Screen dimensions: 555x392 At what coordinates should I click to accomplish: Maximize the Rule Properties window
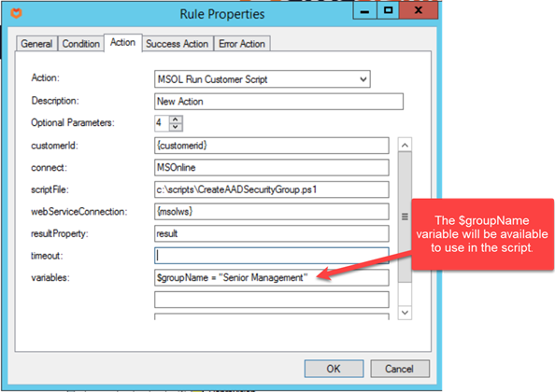pos(388,10)
